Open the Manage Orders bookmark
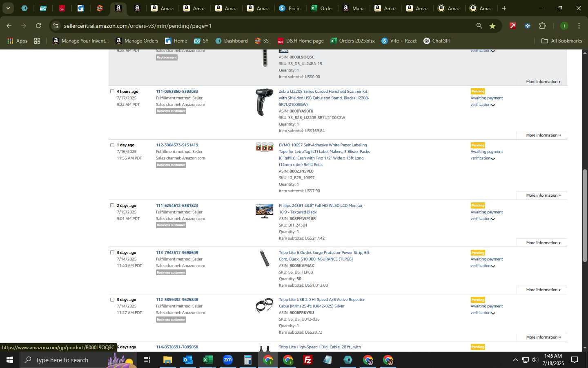Screen dimensions: 588x368 [x=137, y=41]
